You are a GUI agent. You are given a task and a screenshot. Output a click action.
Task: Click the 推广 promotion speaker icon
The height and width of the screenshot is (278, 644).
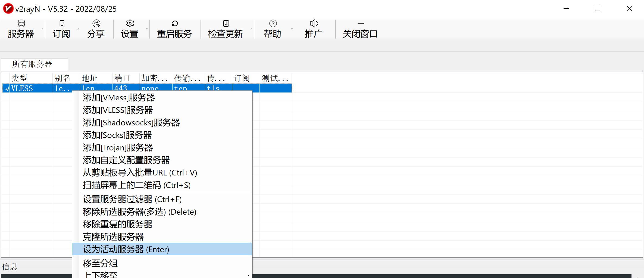tap(314, 23)
